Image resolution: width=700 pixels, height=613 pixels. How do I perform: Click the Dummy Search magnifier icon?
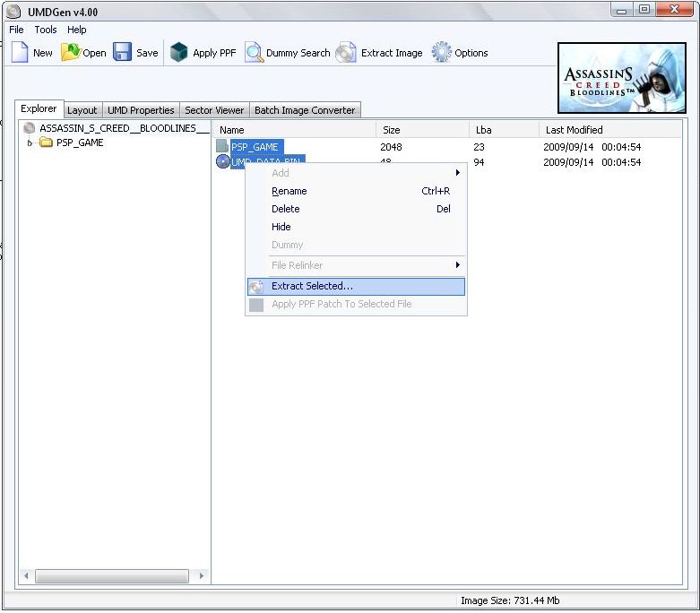click(x=254, y=52)
